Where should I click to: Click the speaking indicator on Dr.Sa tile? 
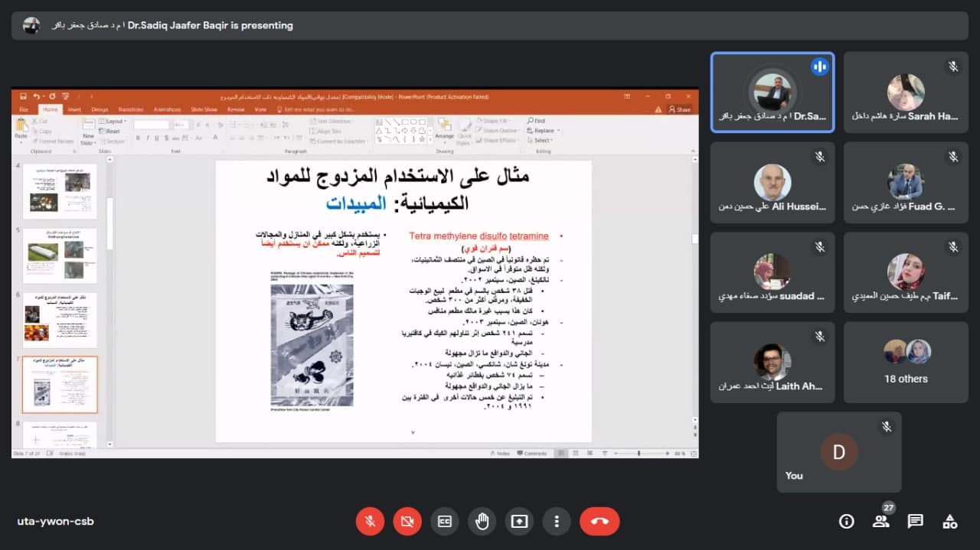coord(820,67)
